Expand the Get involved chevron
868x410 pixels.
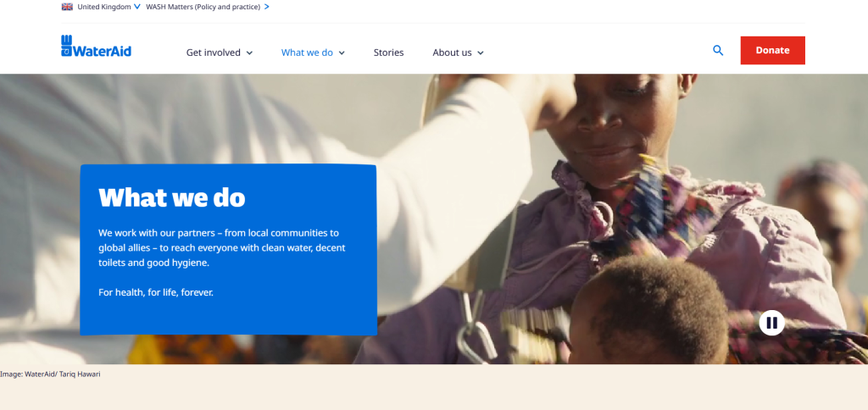[249, 53]
